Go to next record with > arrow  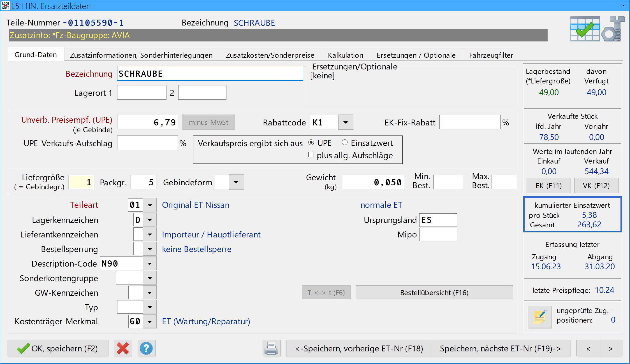pyautogui.click(x=610, y=348)
